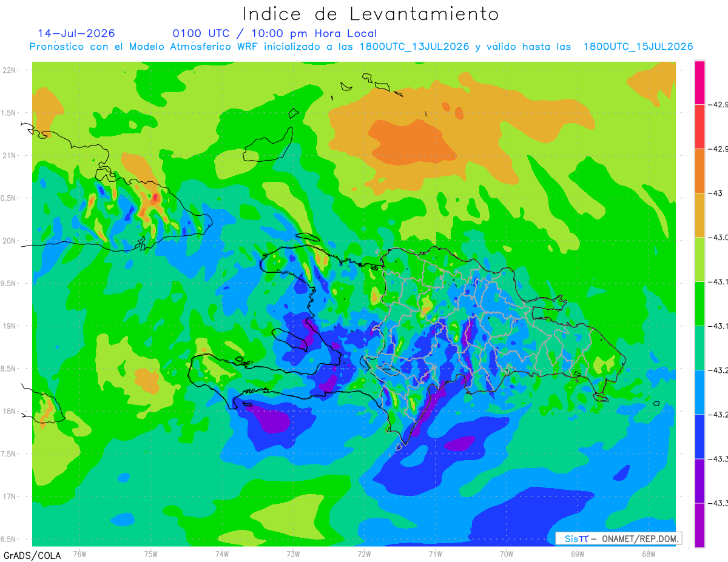Viewport: 728px width, 562px height.
Task: Click '0100 UTC / 10:00 pm Hora Local'
Action: pos(275,33)
